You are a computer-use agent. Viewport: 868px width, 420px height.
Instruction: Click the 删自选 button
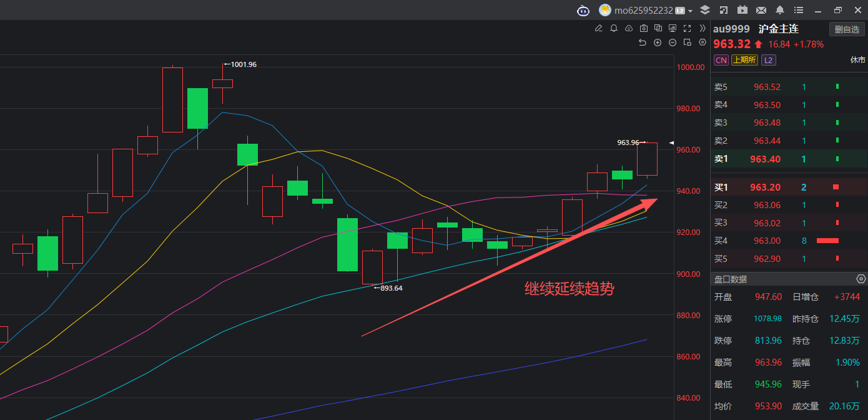[x=847, y=29]
